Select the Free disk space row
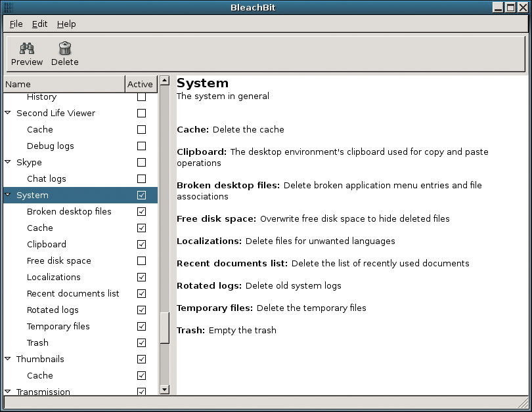 tap(80, 260)
